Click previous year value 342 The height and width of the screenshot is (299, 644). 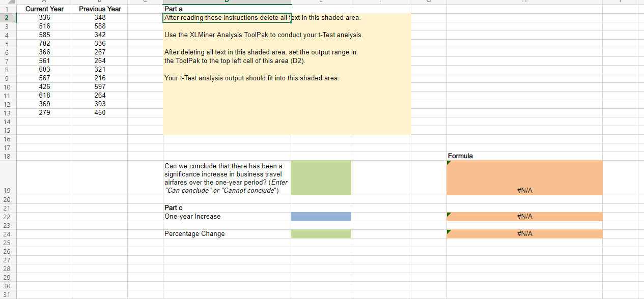100,35
